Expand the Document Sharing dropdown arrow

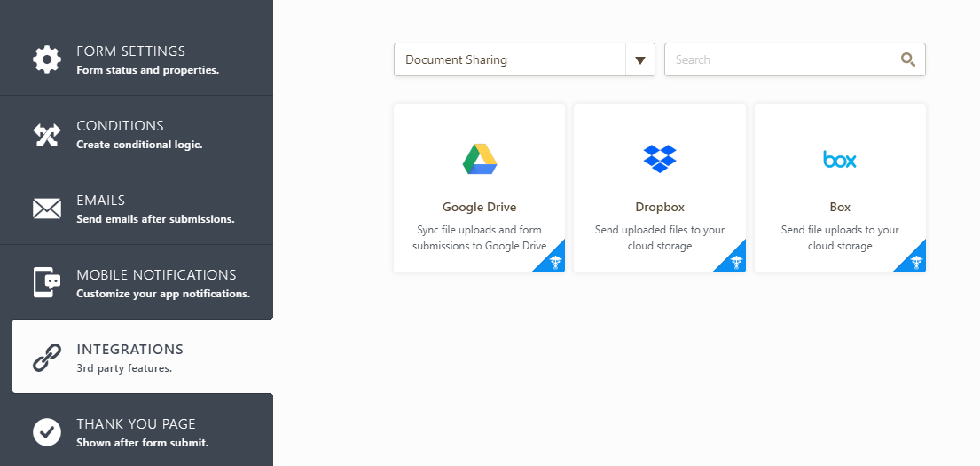639,60
